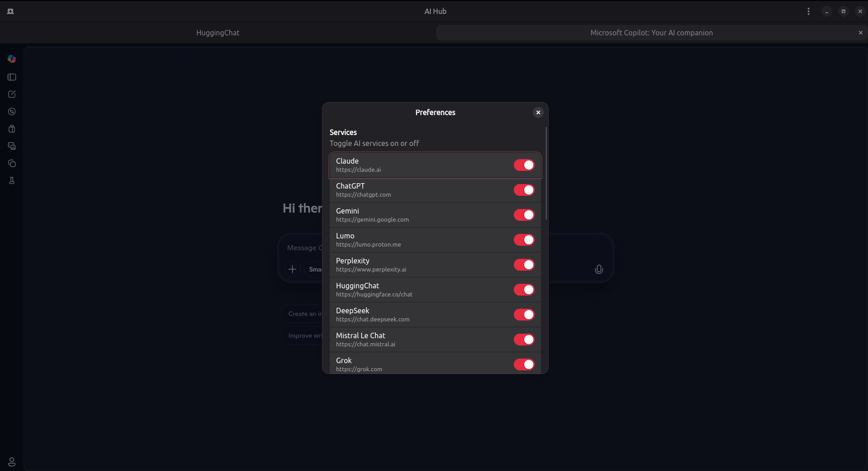Open the three-dot menu in the title bar
This screenshot has height=471, width=868.
coord(809,11)
